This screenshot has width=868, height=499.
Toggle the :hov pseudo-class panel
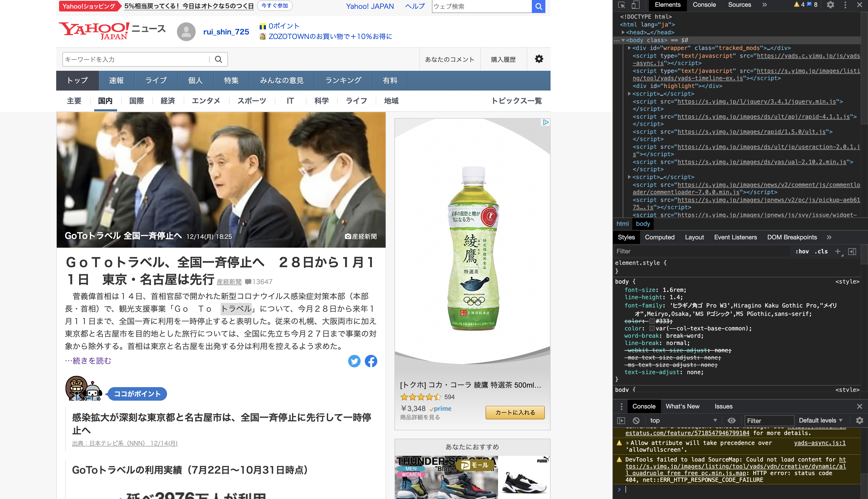(x=802, y=251)
